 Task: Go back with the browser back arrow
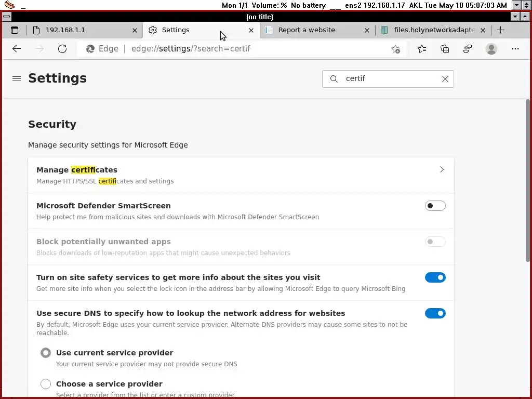pos(17,49)
